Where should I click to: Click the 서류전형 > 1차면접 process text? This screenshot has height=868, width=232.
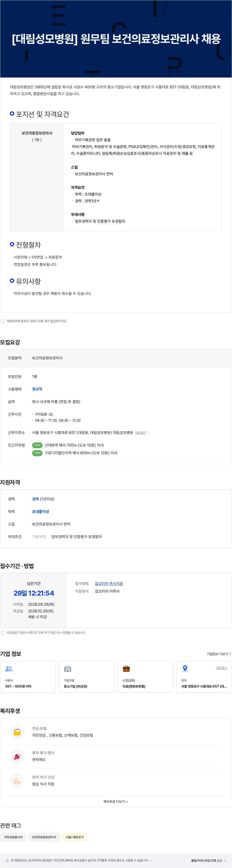38,257
